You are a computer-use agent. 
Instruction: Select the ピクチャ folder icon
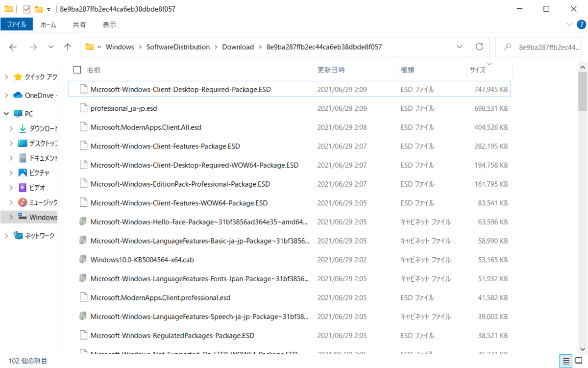(x=23, y=172)
